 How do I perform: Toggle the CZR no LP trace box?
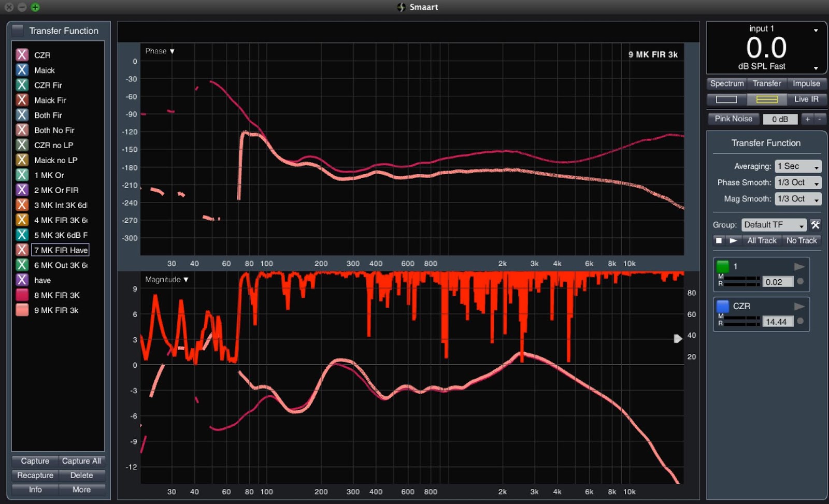tap(22, 145)
